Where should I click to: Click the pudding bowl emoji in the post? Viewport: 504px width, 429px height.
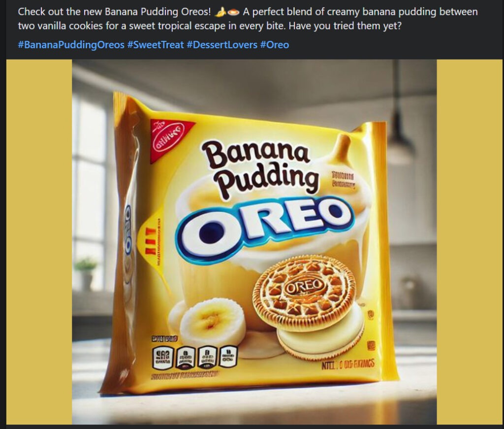tap(234, 12)
